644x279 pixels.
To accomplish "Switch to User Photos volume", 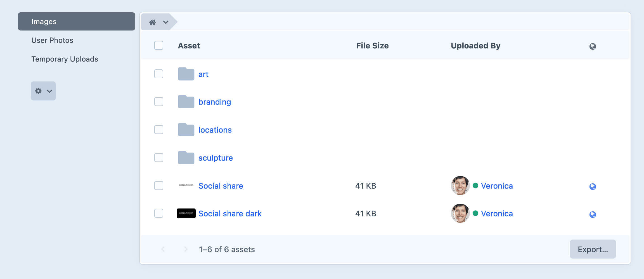I will pyautogui.click(x=52, y=40).
